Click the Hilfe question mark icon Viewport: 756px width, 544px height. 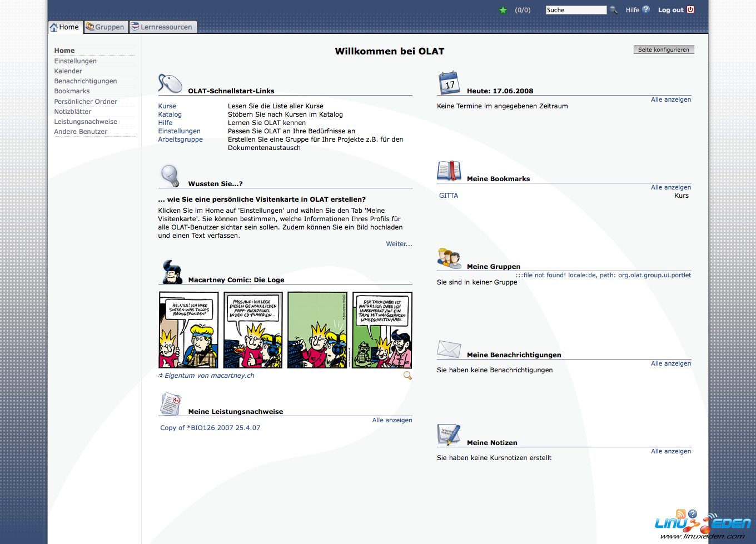coord(646,9)
